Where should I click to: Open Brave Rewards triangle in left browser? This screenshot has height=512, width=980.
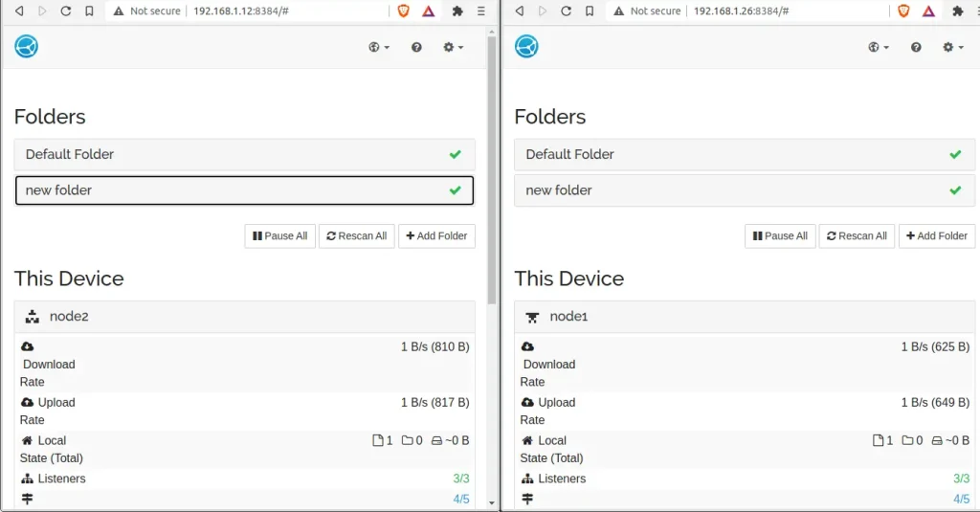click(428, 11)
